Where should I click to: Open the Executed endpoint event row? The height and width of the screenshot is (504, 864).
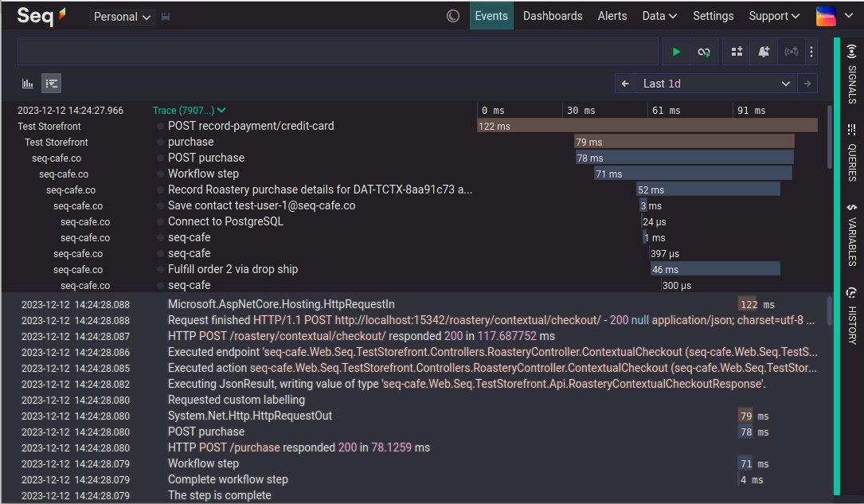[x=492, y=352]
